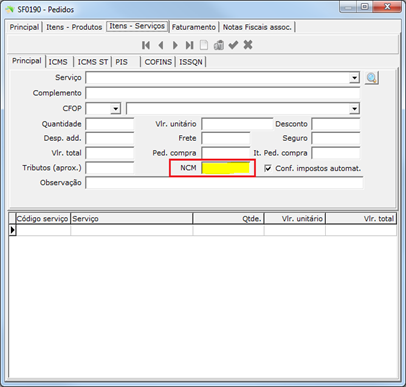Switch to ICMS ST sub-tab
Viewport: 406px width, 387px height.
[x=93, y=62]
